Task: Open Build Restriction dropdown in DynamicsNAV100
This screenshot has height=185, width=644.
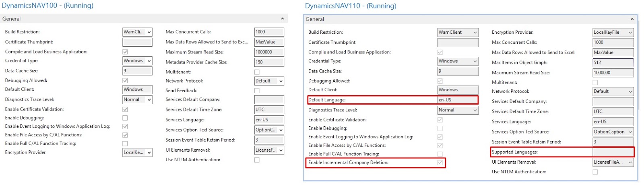Action: coord(137,32)
